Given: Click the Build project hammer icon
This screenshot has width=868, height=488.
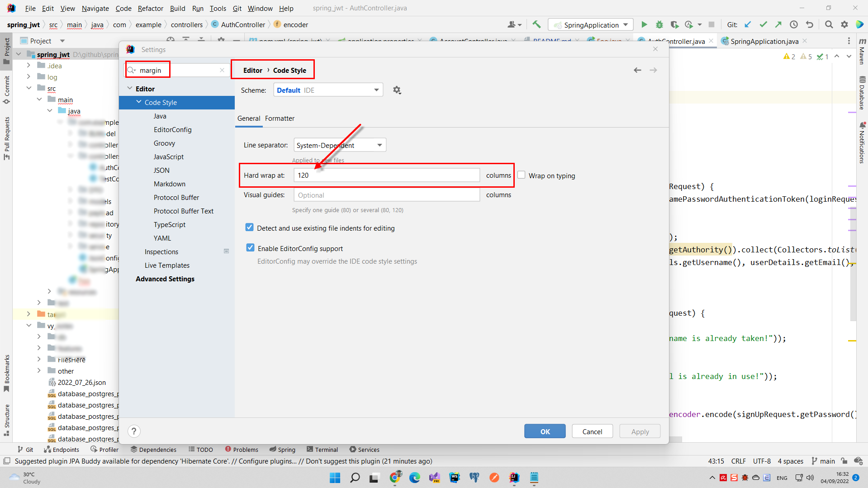Looking at the screenshot, I should coord(536,24).
